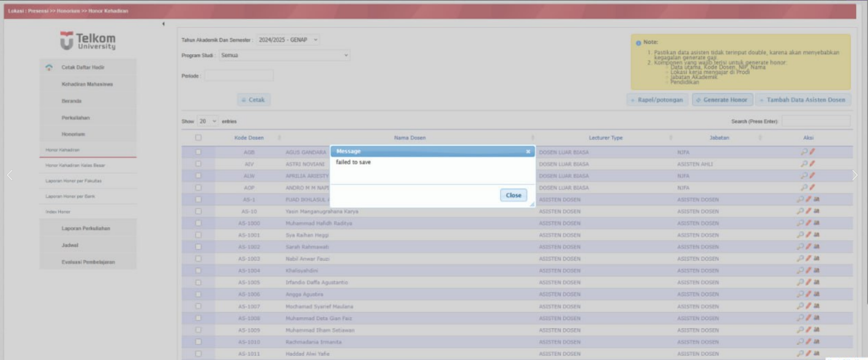Image resolution: width=868 pixels, height=360 pixels.
Task: Toggle the select-all checkbox in table header
Action: point(198,138)
